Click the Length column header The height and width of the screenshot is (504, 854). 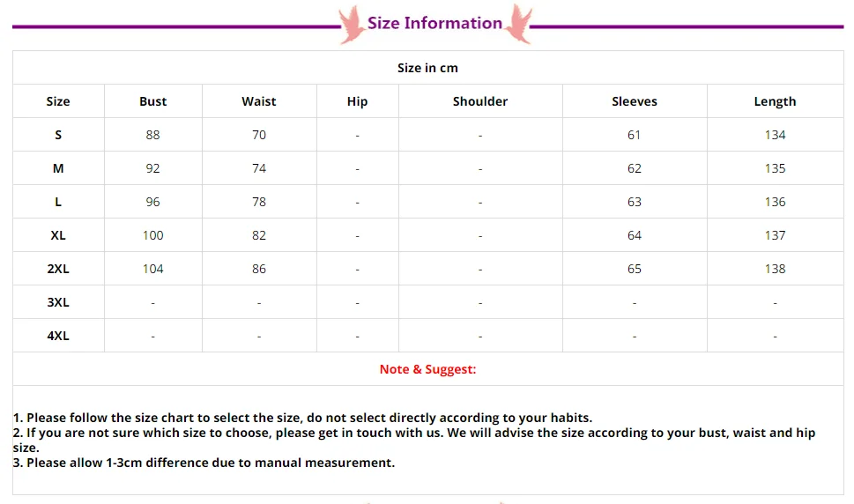(x=775, y=101)
